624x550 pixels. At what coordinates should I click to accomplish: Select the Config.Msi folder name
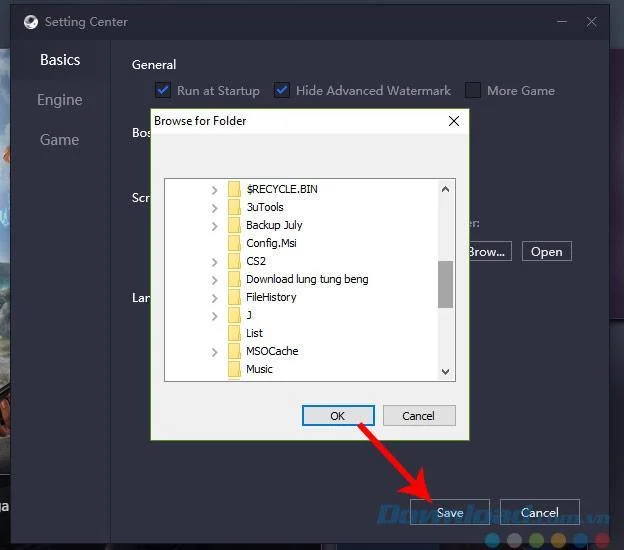(271, 243)
